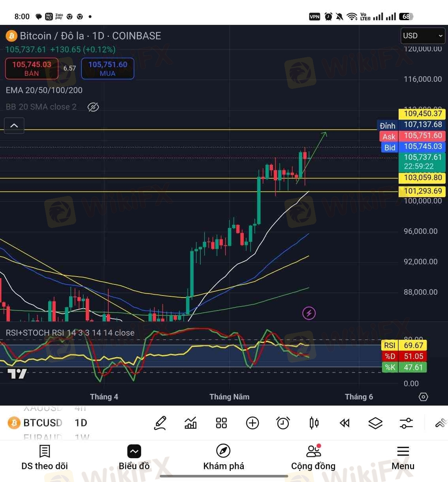Open the four-squares layout icon
Viewport: 448px width, 482px height.
(x=221, y=423)
